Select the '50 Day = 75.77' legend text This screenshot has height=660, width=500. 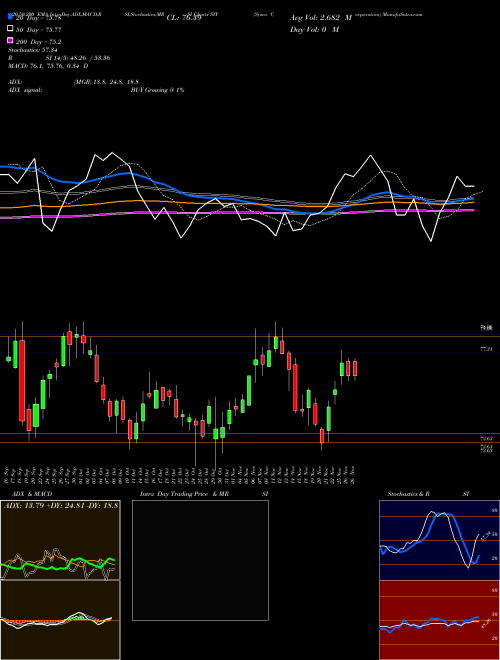pyautogui.click(x=39, y=30)
